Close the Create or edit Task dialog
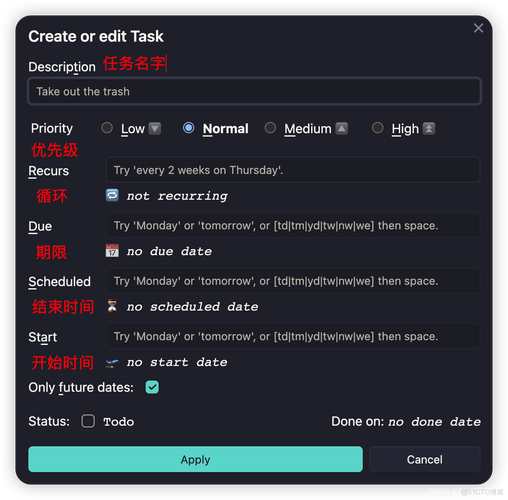Screen dimensions: 508x500 [478, 28]
